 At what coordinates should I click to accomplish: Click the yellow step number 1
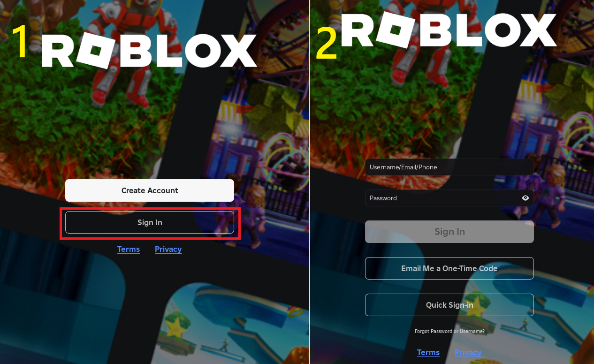pos(20,41)
